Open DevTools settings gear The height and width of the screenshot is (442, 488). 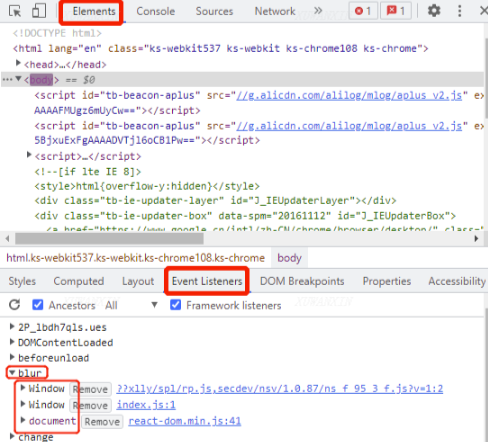pyautogui.click(x=434, y=11)
